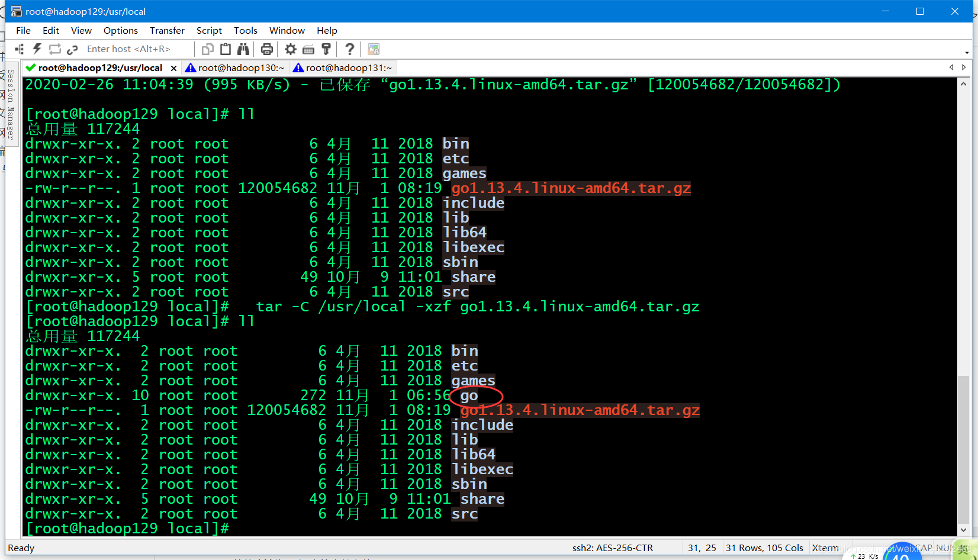Open Help question mark icon
The width and height of the screenshot is (978, 560).
350,49
